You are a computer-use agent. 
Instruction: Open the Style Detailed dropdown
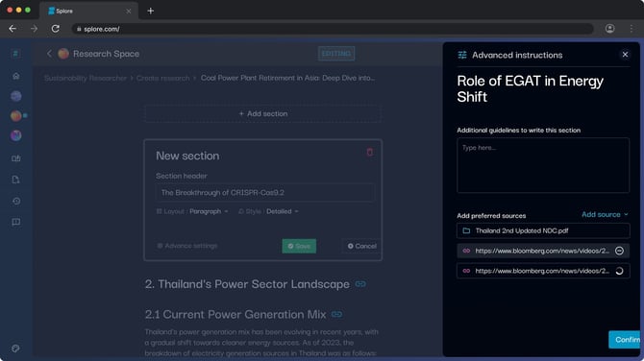(x=268, y=211)
